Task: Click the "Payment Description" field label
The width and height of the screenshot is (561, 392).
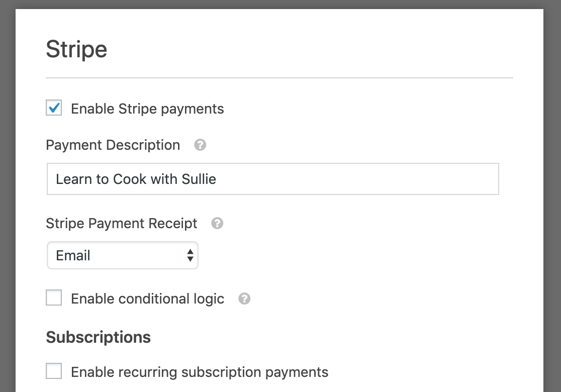Action: pos(113,145)
